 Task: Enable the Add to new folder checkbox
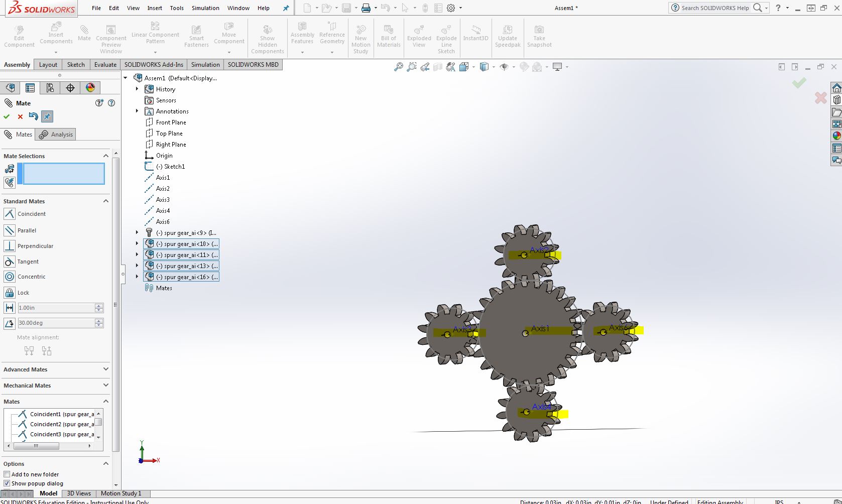[x=7, y=474]
